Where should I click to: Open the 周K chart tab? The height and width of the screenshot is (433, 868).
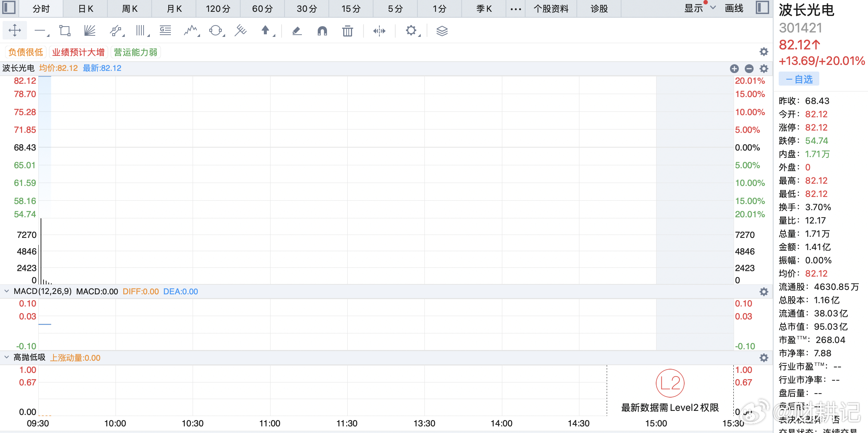click(x=130, y=8)
